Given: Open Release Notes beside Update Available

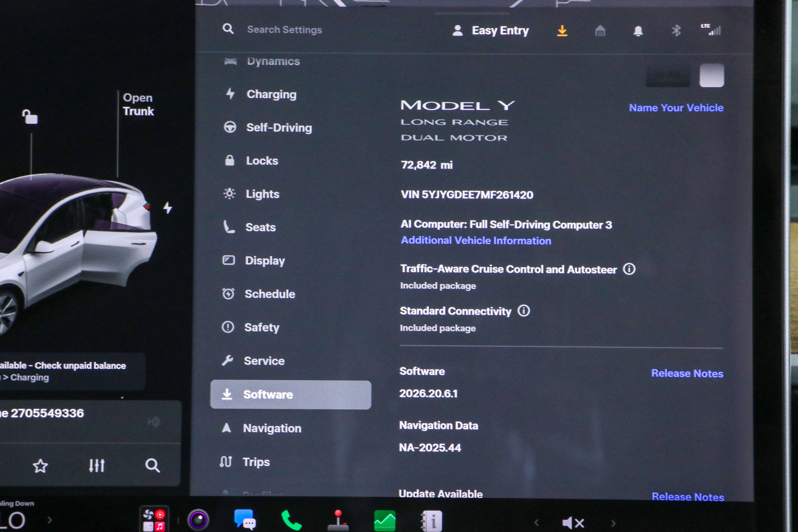Looking at the screenshot, I should (x=688, y=497).
